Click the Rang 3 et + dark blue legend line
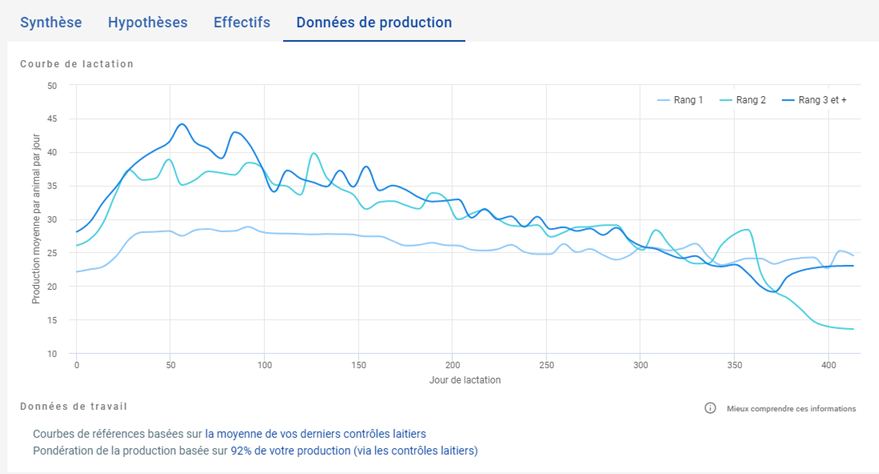 point(788,100)
